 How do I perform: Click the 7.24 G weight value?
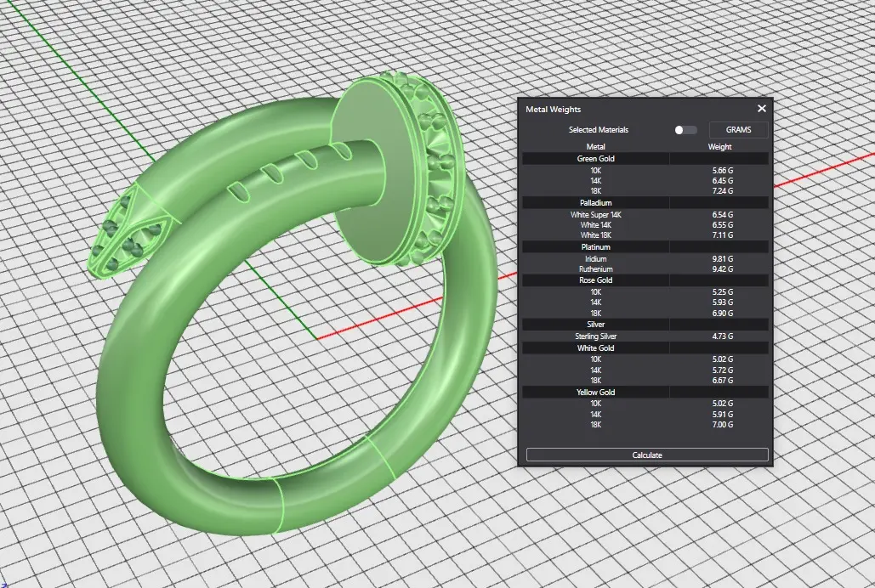[723, 191]
